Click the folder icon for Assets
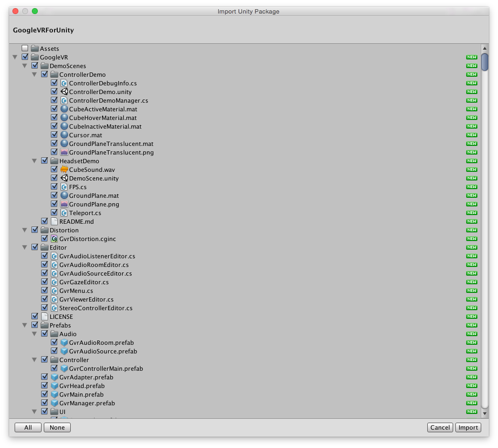 (35, 48)
